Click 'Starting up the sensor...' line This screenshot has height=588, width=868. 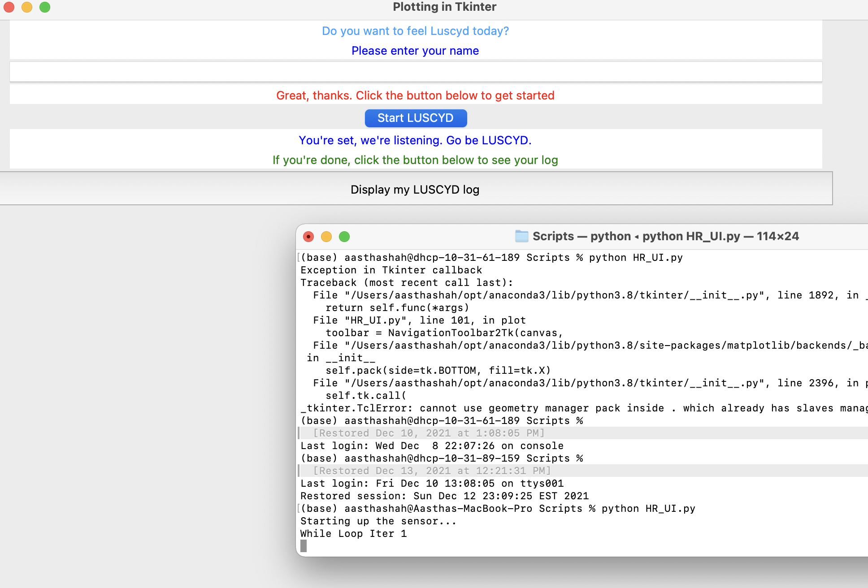[378, 521]
